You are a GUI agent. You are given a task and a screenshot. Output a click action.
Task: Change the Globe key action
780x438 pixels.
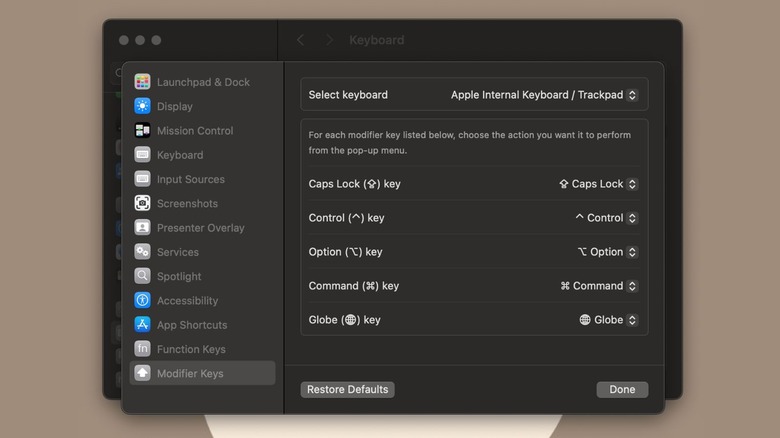[608, 320]
